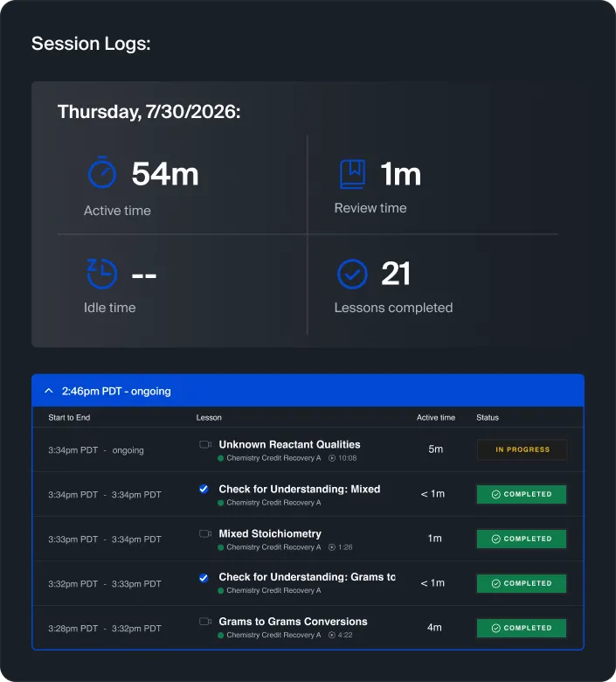The height and width of the screenshot is (682, 616).
Task: Click the Session Logs heading
Action: coord(91,44)
